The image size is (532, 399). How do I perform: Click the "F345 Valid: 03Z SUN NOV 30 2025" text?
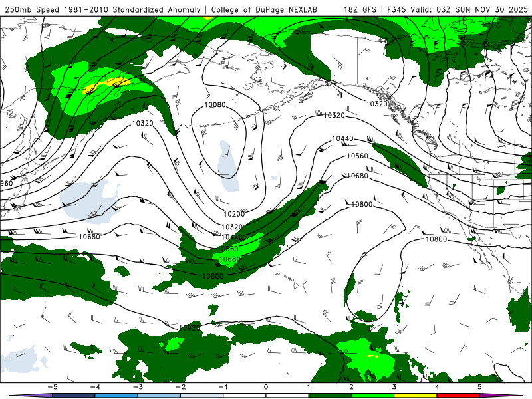point(458,9)
